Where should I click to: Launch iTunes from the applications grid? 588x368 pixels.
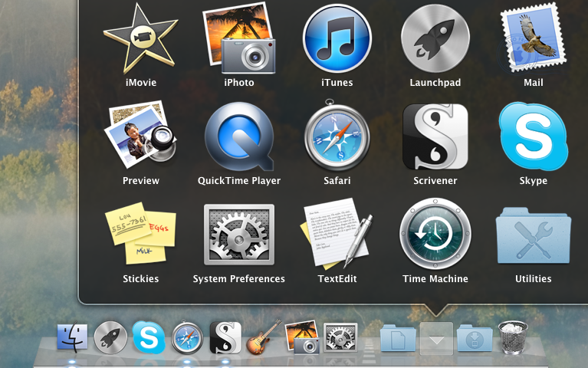click(337, 38)
